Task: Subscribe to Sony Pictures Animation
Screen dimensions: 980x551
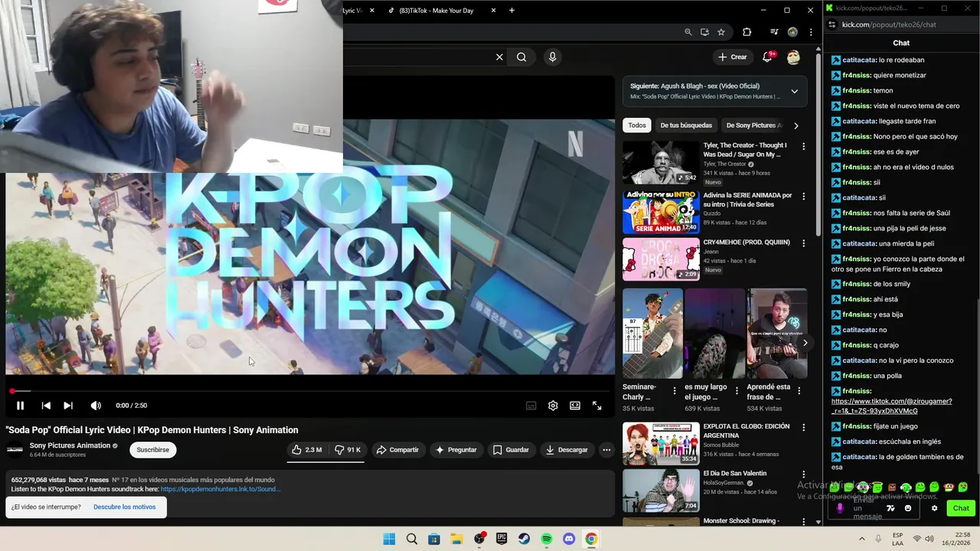Action: tap(153, 450)
